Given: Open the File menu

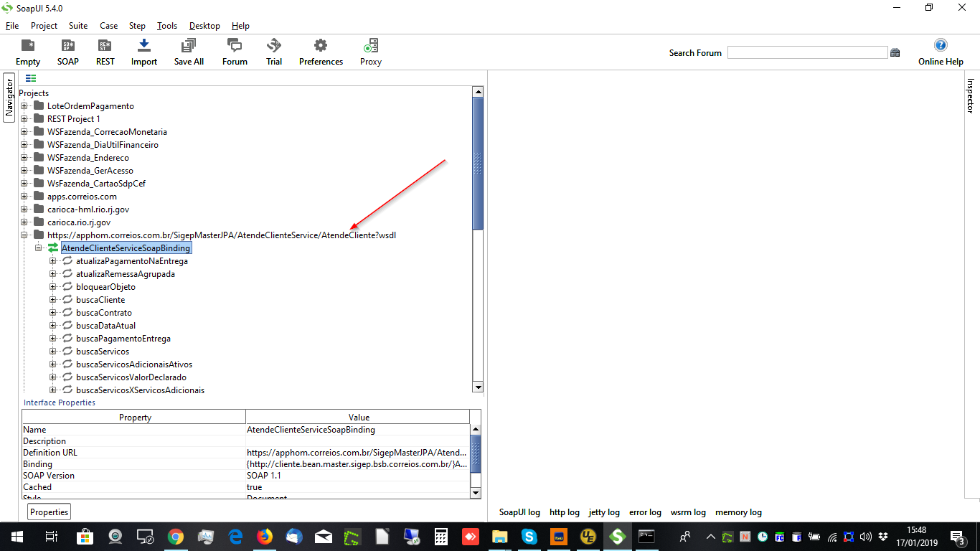Looking at the screenshot, I should pyautogui.click(x=12, y=26).
